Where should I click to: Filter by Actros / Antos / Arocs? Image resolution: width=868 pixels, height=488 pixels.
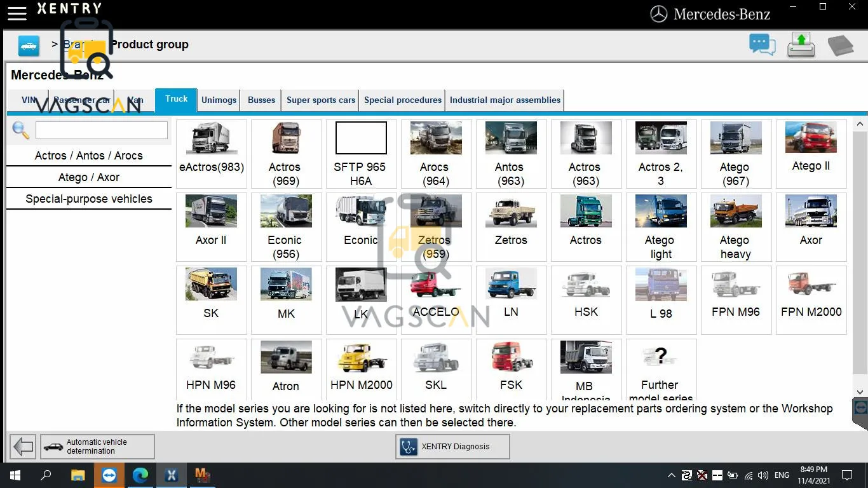click(89, 156)
